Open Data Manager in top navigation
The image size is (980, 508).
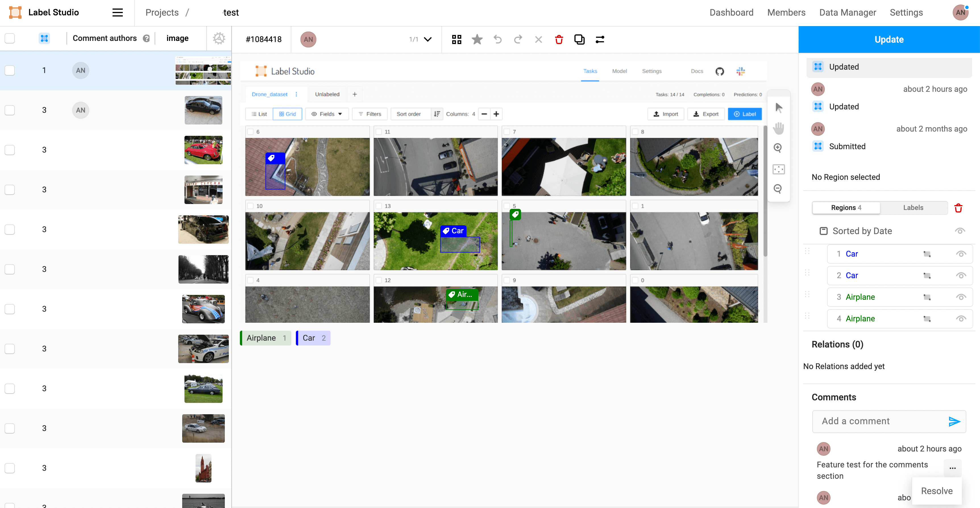pyautogui.click(x=847, y=13)
